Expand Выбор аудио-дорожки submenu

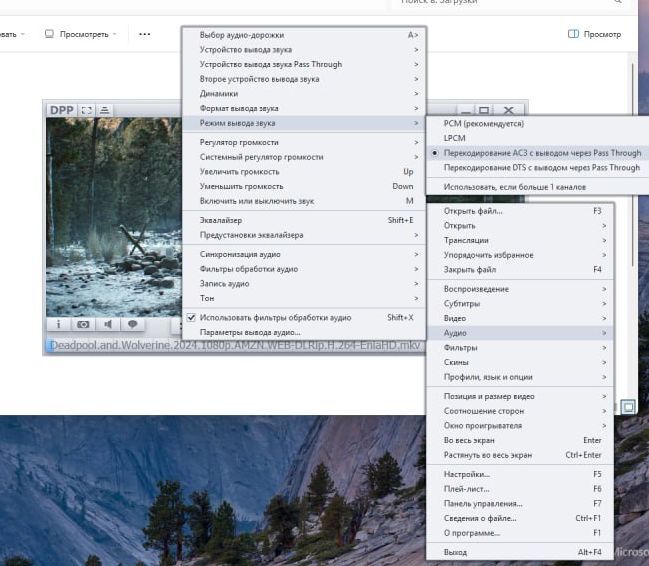coord(304,35)
